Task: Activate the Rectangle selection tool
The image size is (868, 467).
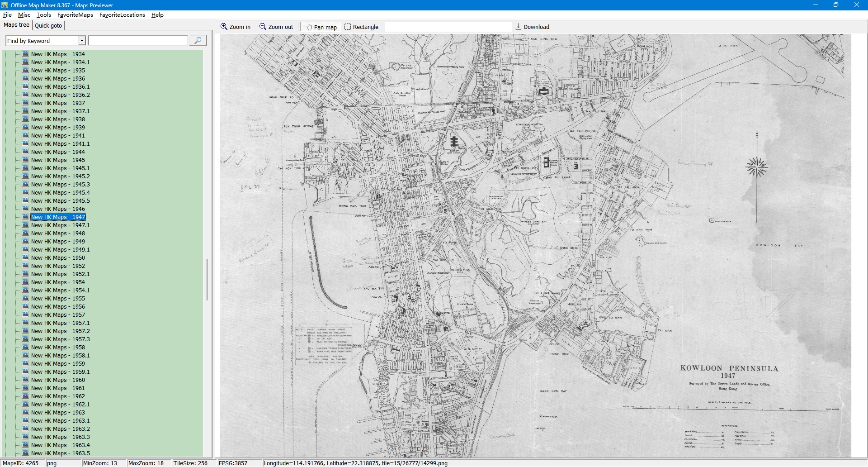Action: point(348,27)
